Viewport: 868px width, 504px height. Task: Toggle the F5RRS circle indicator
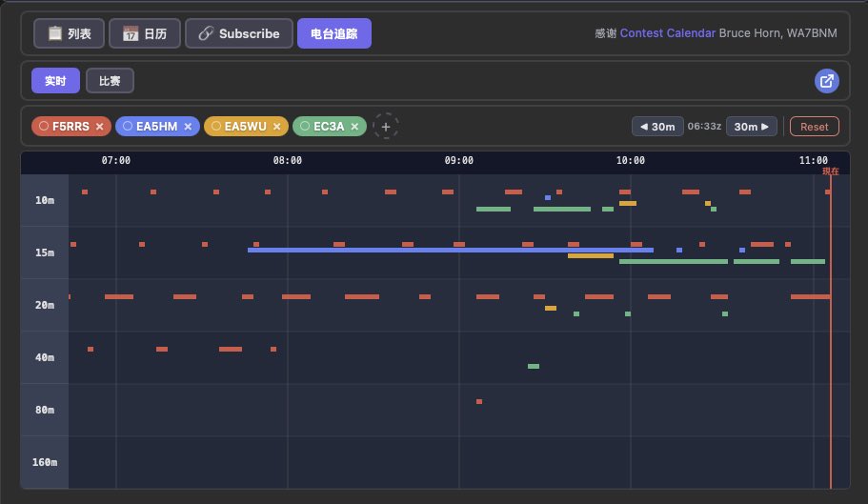pyautogui.click(x=44, y=126)
